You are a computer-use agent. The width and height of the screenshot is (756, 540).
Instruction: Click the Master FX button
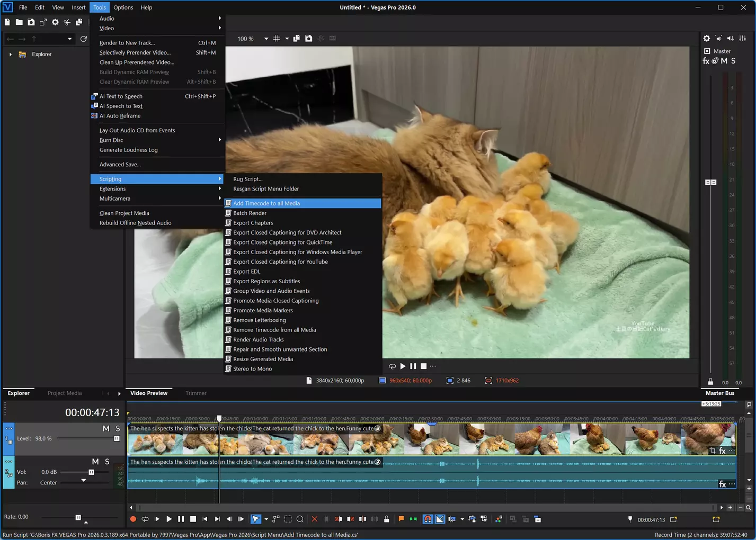pyautogui.click(x=706, y=61)
